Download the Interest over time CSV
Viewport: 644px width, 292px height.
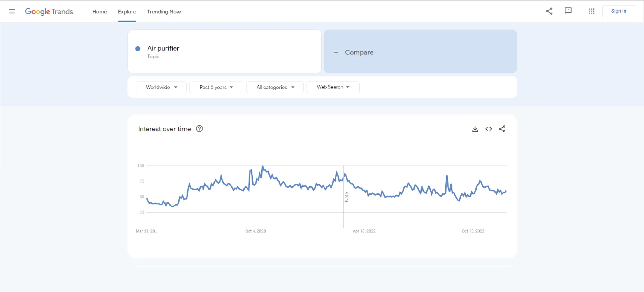[x=475, y=129]
